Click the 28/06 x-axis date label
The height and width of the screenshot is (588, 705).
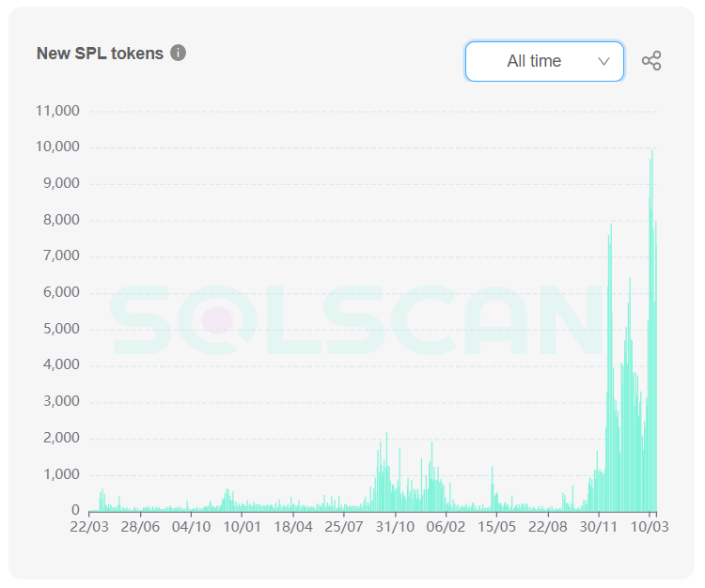pos(140,527)
